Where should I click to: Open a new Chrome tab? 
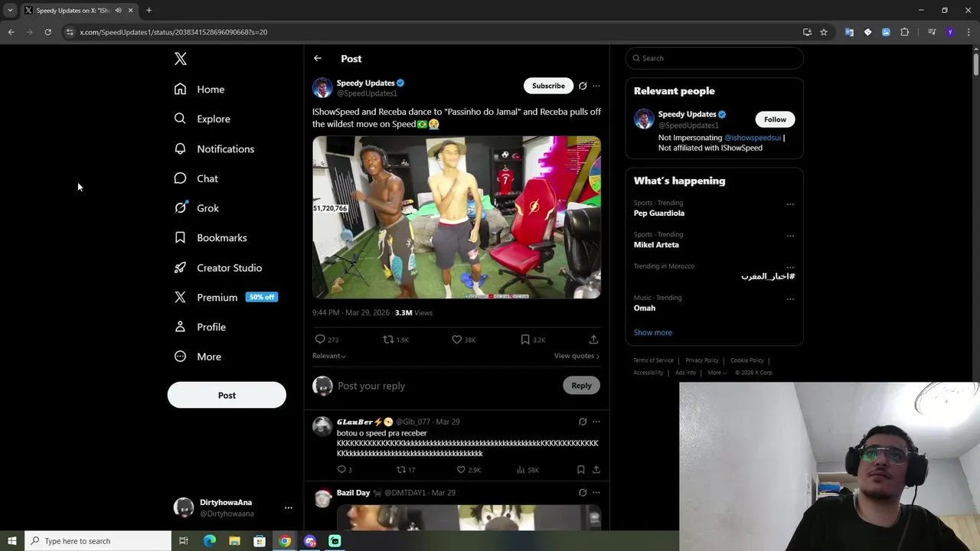(x=149, y=10)
